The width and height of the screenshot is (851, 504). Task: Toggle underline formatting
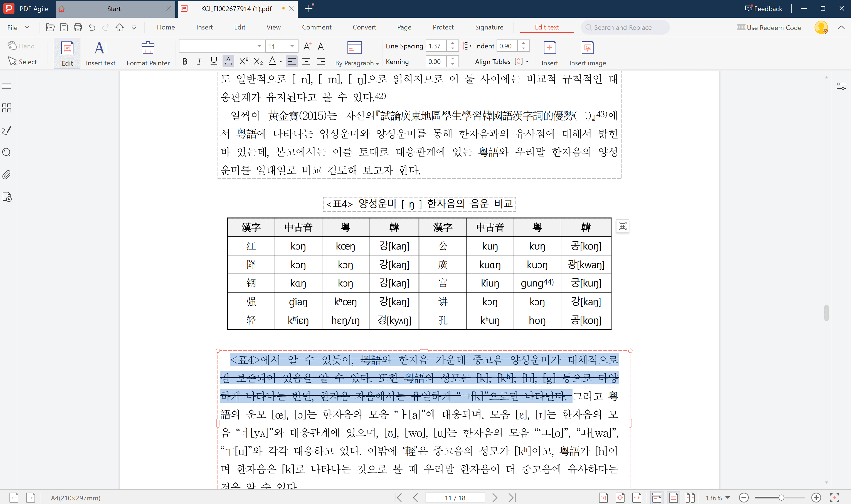[x=214, y=61]
